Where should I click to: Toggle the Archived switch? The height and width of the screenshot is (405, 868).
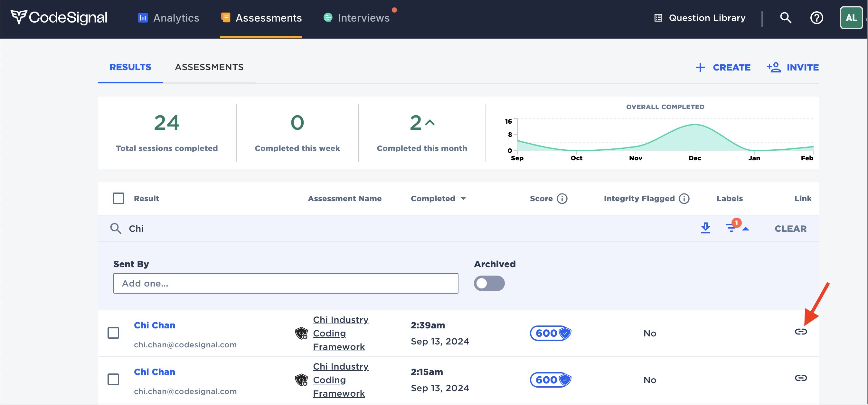(489, 283)
